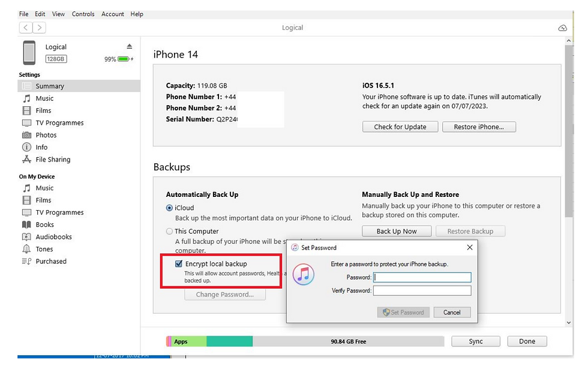
Task: Click the Serial Number label
Action: click(190, 119)
